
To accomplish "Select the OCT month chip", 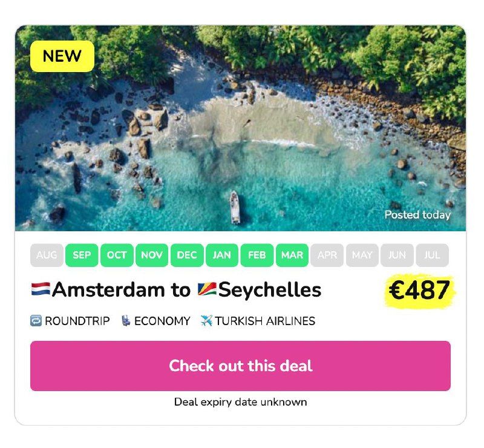I will coord(117,255).
